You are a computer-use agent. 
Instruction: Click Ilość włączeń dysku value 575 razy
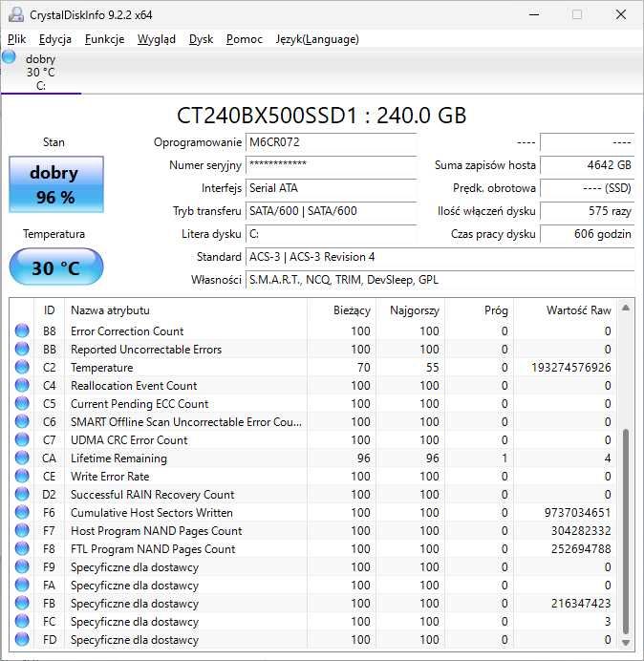(587, 211)
